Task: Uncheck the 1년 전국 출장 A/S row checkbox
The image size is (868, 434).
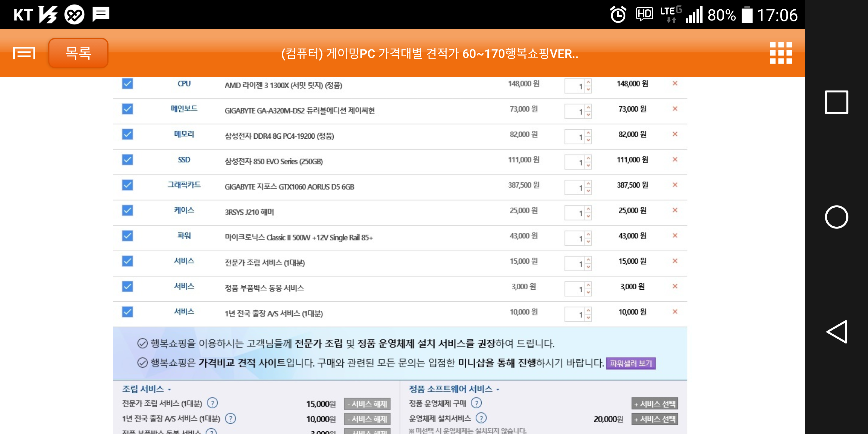Action: point(127,312)
